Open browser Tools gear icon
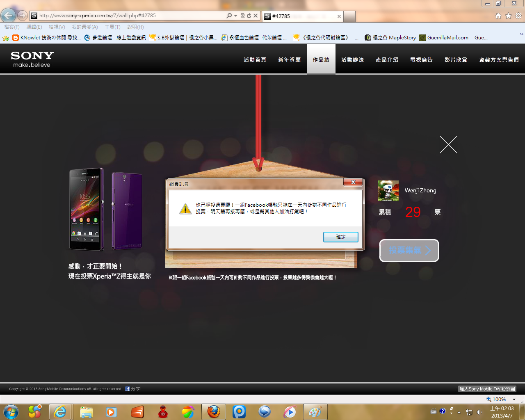Screen dimensions: 525x420 coord(518,16)
